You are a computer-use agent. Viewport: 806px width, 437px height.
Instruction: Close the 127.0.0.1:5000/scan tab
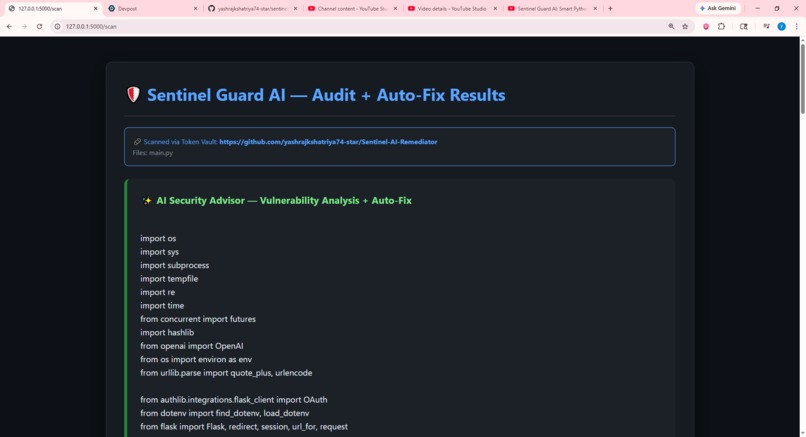(95, 8)
